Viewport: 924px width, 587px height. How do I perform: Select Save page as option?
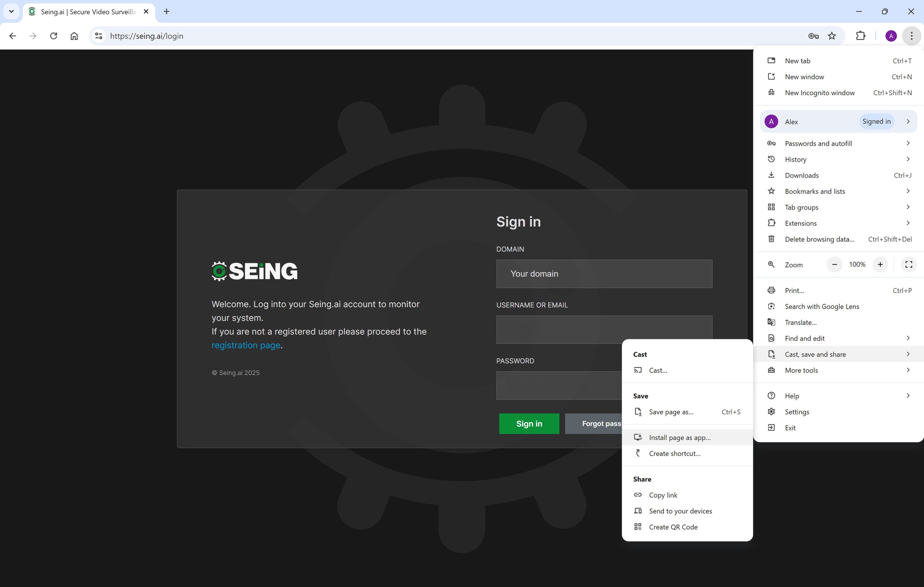(671, 412)
